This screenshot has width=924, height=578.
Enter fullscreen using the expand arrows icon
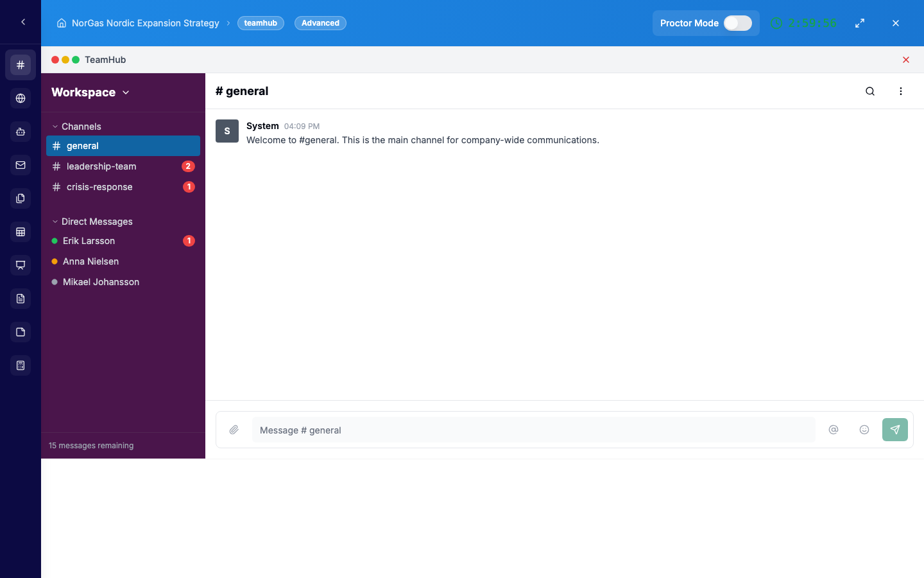pyautogui.click(x=860, y=23)
